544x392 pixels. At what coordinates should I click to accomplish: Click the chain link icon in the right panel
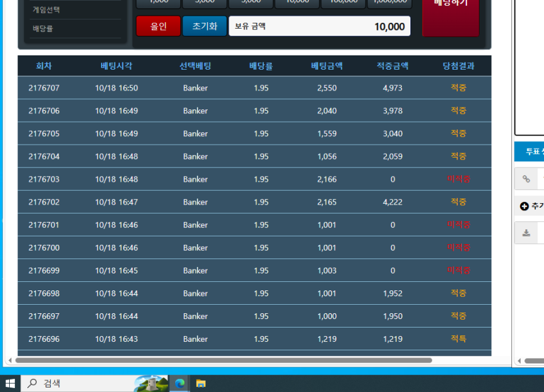click(526, 178)
